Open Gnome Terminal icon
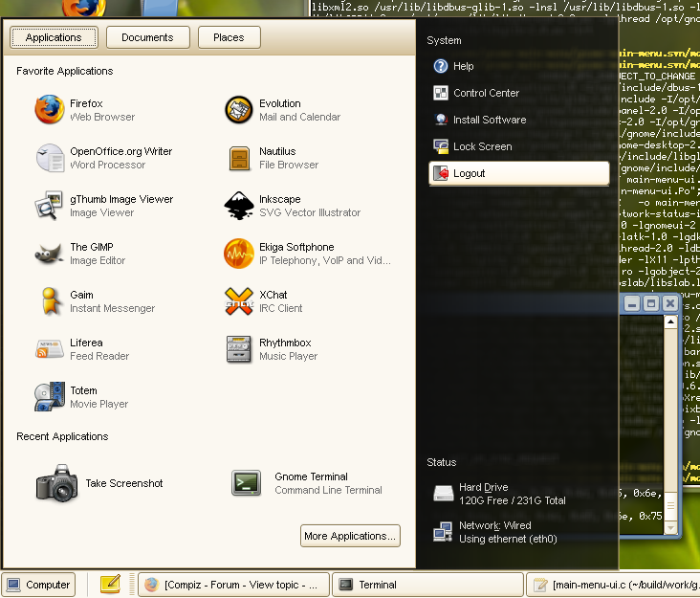This screenshot has width=700, height=598. point(247,483)
